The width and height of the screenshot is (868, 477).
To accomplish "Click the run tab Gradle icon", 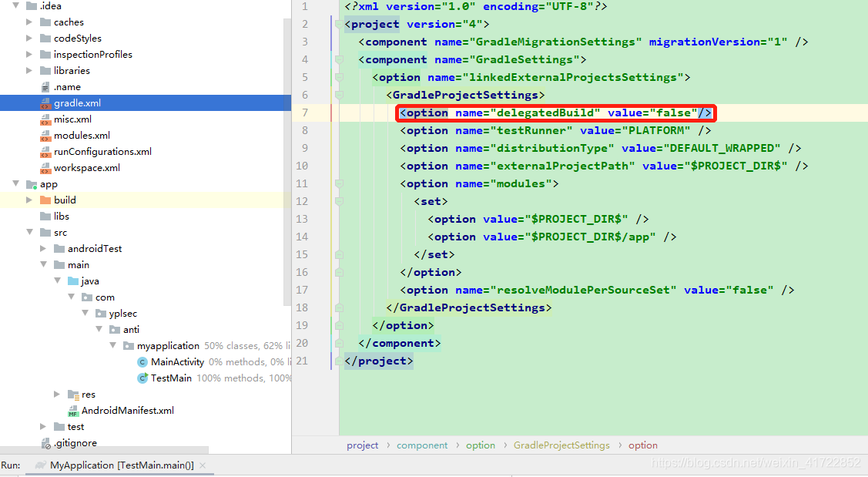I will [x=40, y=465].
